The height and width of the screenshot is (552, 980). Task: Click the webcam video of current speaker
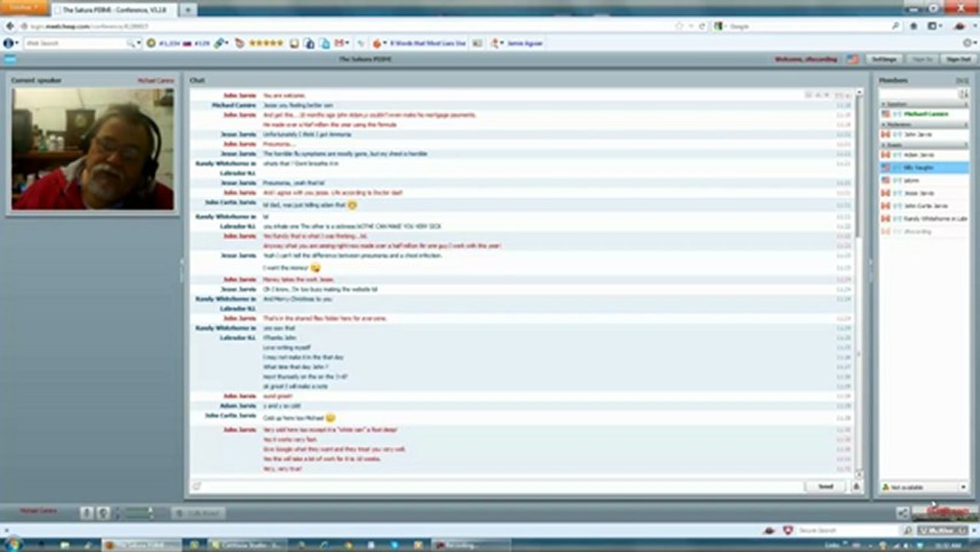coord(93,149)
